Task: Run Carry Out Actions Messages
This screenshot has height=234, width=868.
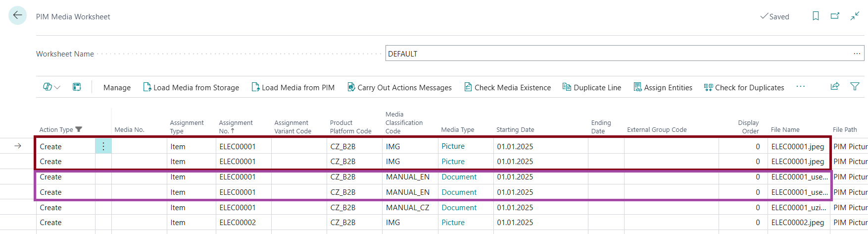Action: [x=399, y=88]
